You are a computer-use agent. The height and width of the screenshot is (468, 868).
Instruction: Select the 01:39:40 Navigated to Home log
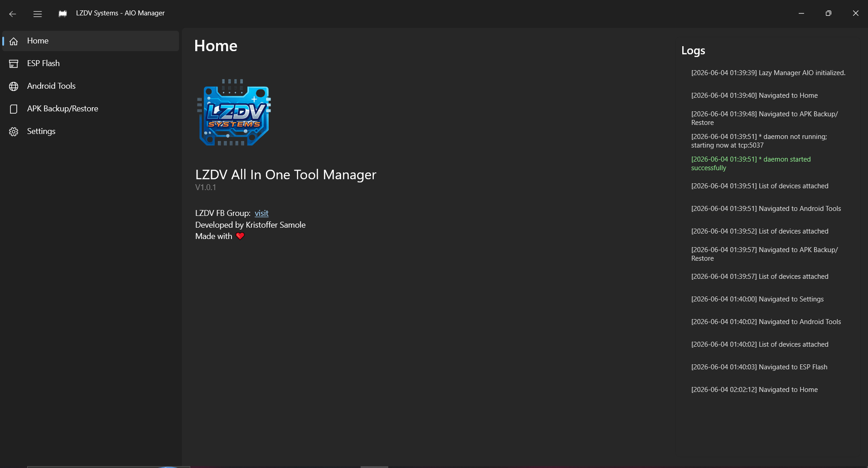755,96
